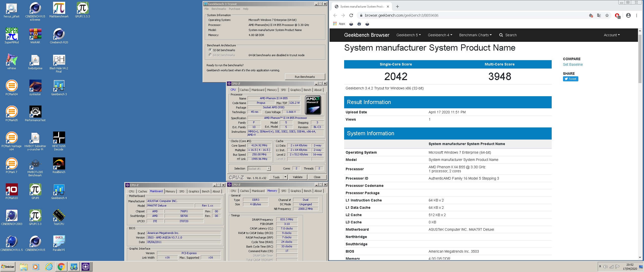Click the Apps shortcut in bookmarks bar
Screen dimensions: 644x272
click(x=339, y=24)
